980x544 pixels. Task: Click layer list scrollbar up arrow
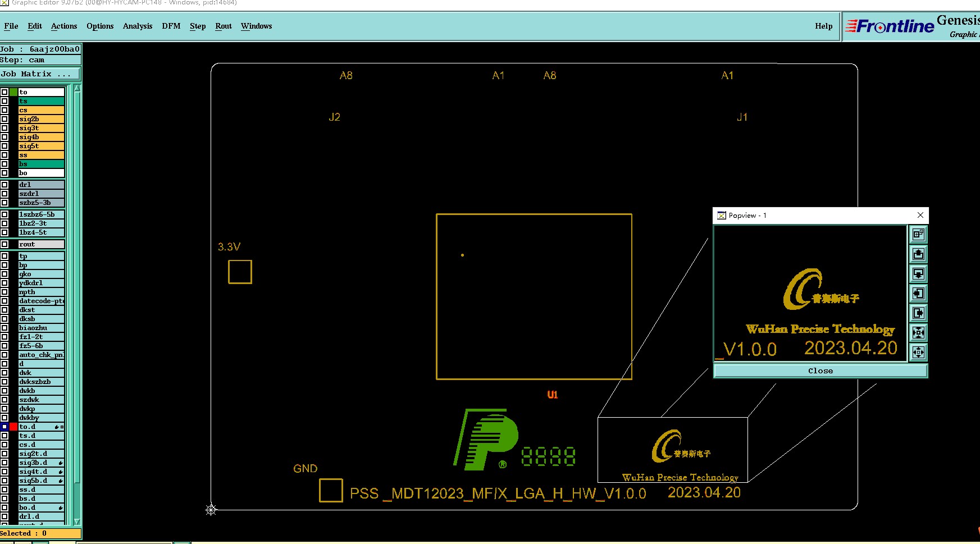coord(78,88)
